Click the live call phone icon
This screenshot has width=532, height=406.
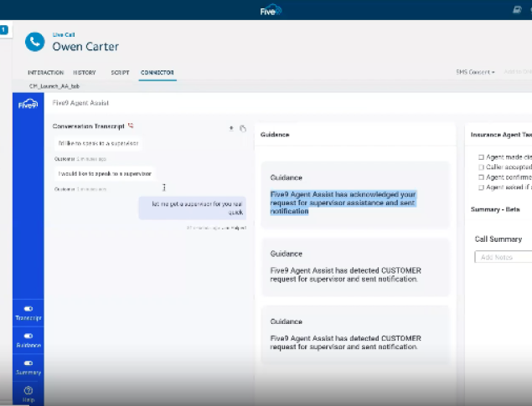coord(34,43)
